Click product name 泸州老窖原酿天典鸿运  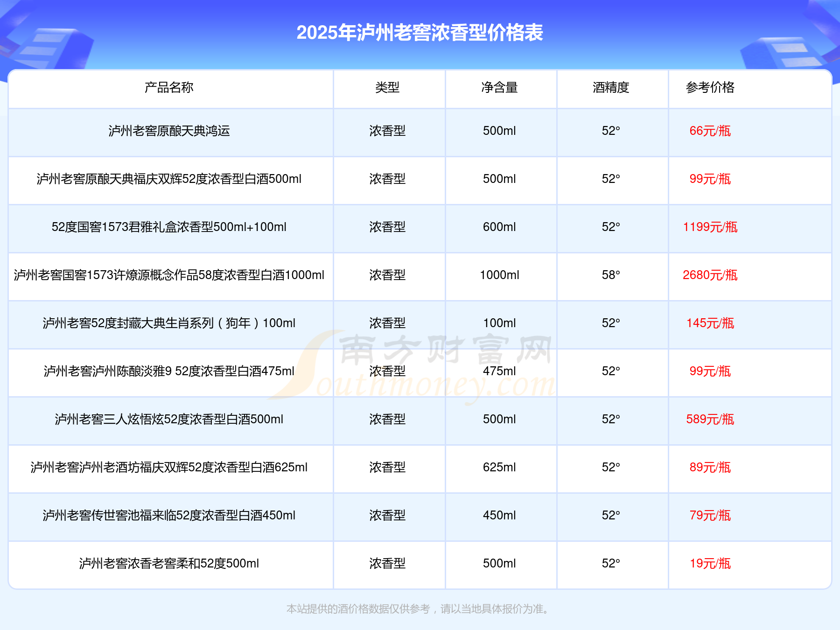point(169,131)
